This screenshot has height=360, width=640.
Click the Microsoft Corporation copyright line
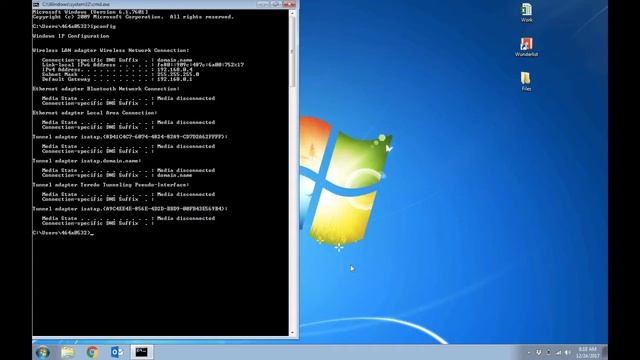click(x=133, y=17)
